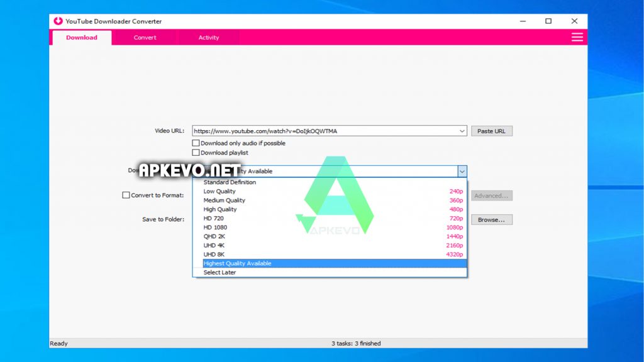
Task: Enable the Convert to Format checkbox
Action: (x=126, y=195)
